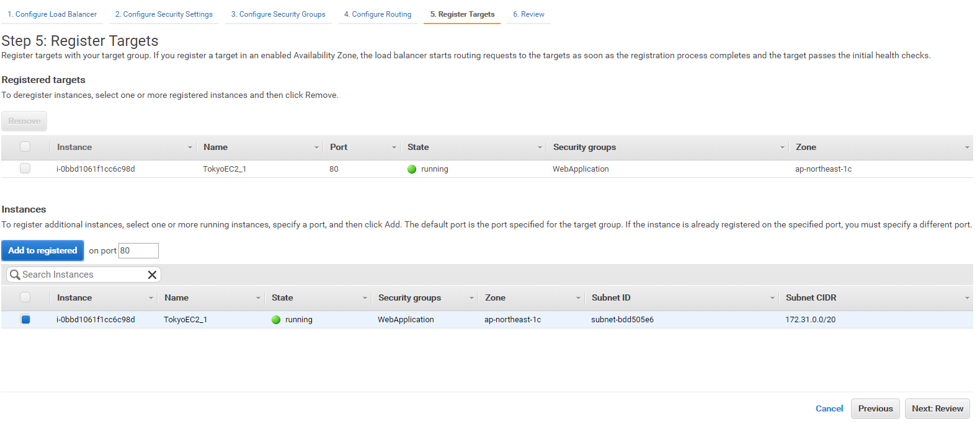
Task: Open the Zone column dropdown in Instances table
Action: [x=578, y=298]
